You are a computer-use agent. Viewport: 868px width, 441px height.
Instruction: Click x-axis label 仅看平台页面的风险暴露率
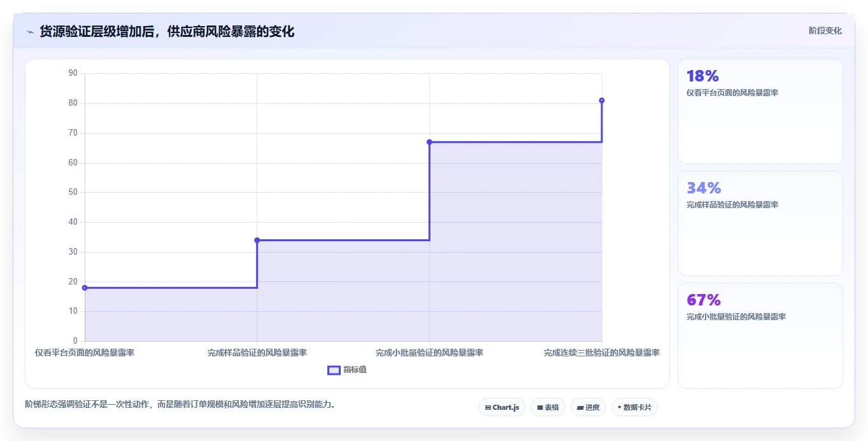(x=85, y=353)
